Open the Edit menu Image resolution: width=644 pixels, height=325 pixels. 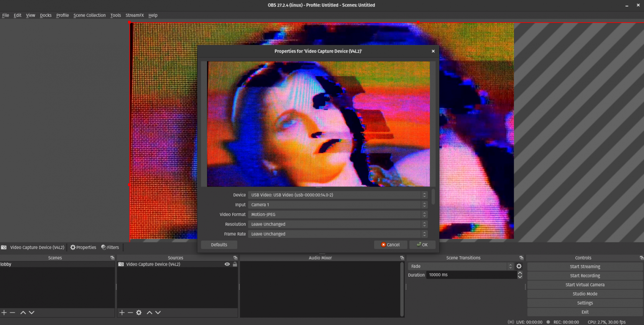point(18,15)
